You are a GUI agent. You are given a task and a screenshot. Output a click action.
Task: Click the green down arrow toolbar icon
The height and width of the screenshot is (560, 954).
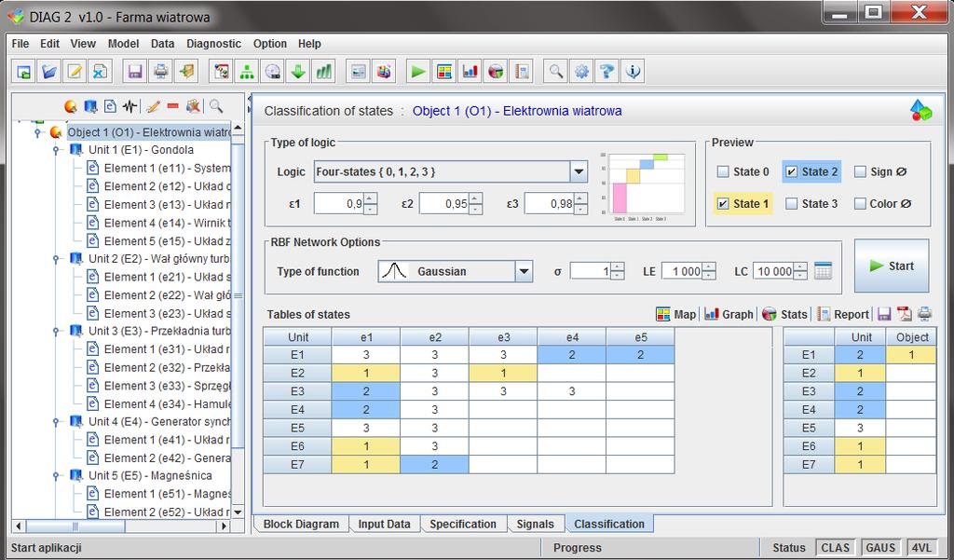coord(297,71)
